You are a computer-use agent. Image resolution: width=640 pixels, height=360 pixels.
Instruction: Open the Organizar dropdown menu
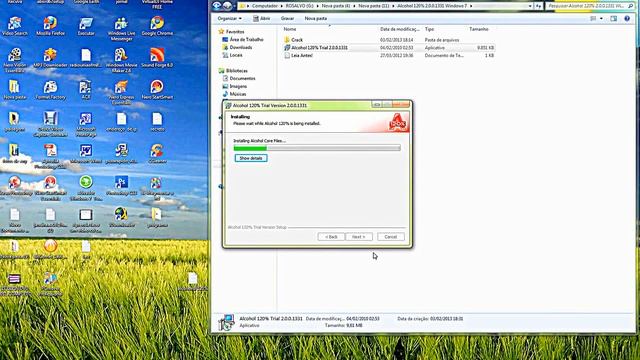point(229,18)
